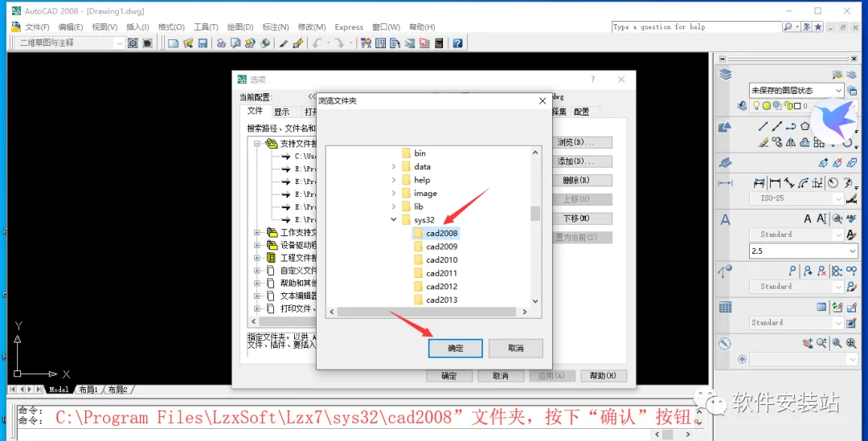This screenshot has width=868, height=441.
Task: Click the Zoom Extents magnifier icon
Action: click(x=851, y=343)
